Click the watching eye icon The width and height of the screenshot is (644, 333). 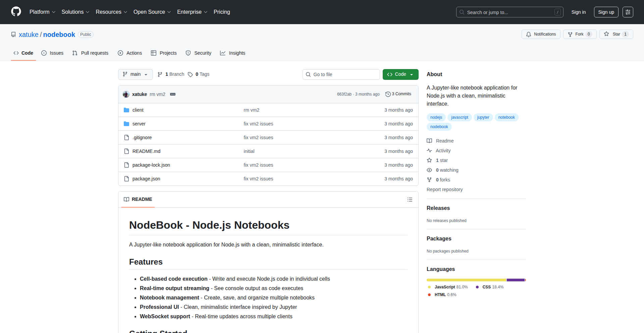[430, 170]
